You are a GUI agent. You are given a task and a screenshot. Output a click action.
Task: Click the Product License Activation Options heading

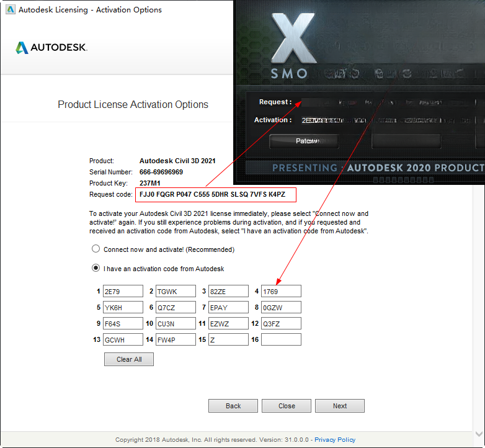(133, 105)
